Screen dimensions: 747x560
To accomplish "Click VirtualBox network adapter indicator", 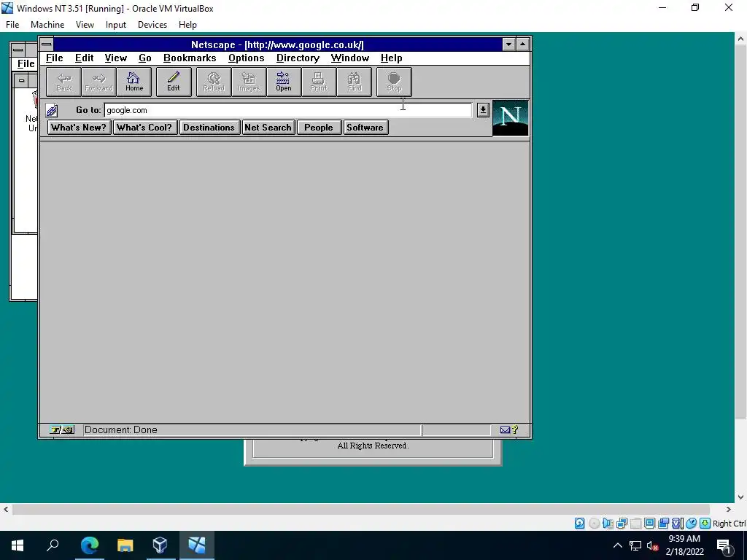I will point(622,524).
